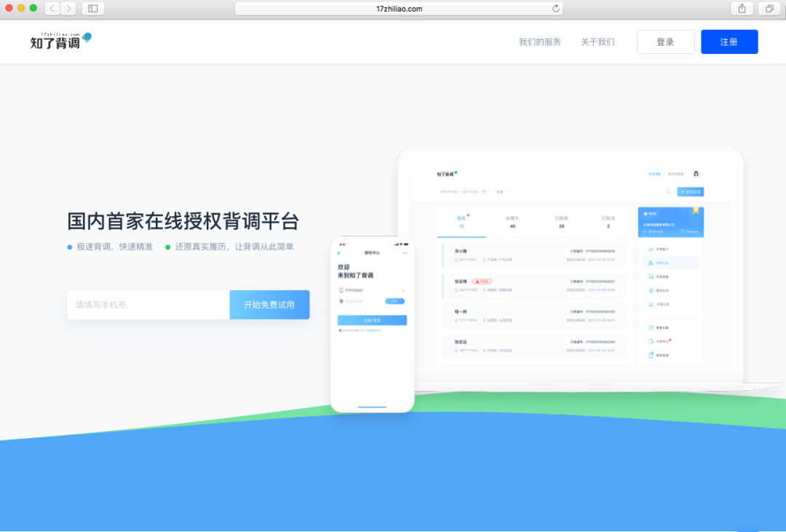
Task: Show all tabs overview in Safari
Action: point(769,9)
